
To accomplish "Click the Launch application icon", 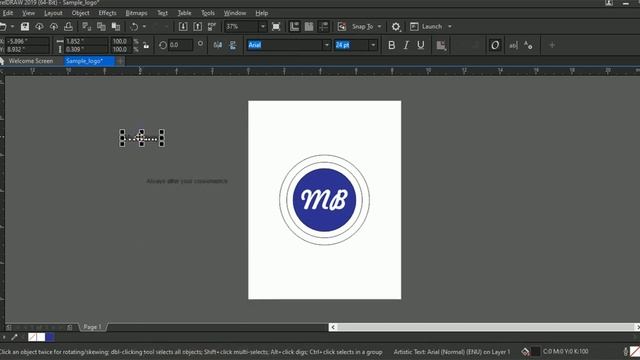I will click(x=414, y=27).
